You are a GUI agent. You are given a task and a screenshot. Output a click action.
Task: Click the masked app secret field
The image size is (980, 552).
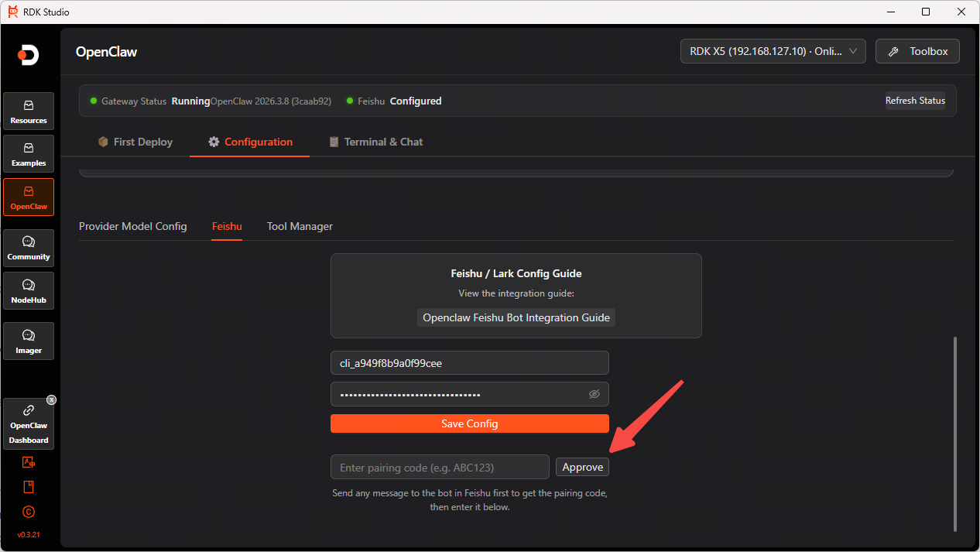coord(470,394)
